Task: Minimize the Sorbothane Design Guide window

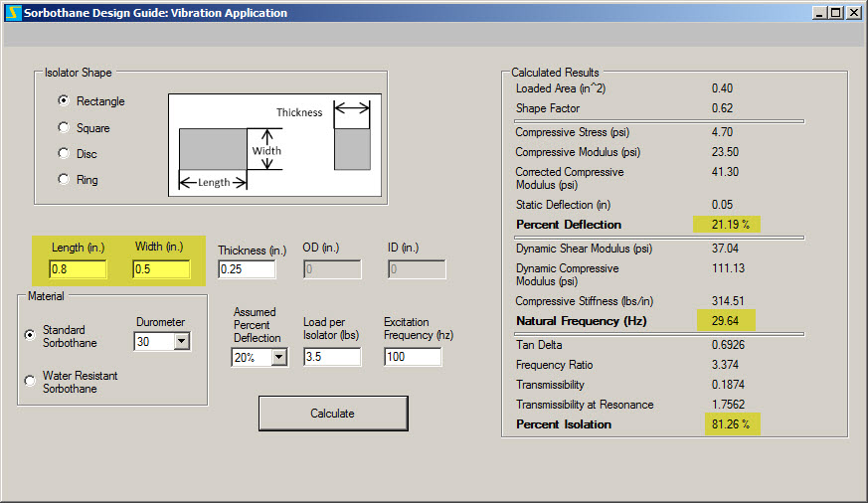Action: tap(820, 13)
